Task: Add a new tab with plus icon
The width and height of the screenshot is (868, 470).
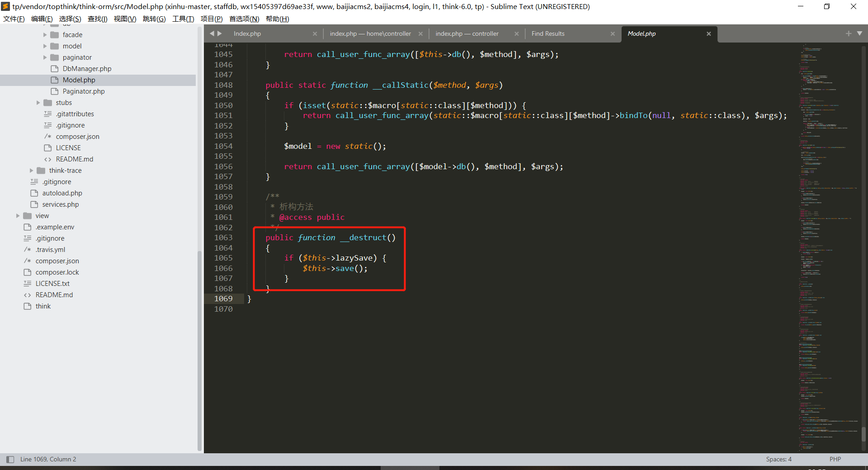Action: (849, 33)
